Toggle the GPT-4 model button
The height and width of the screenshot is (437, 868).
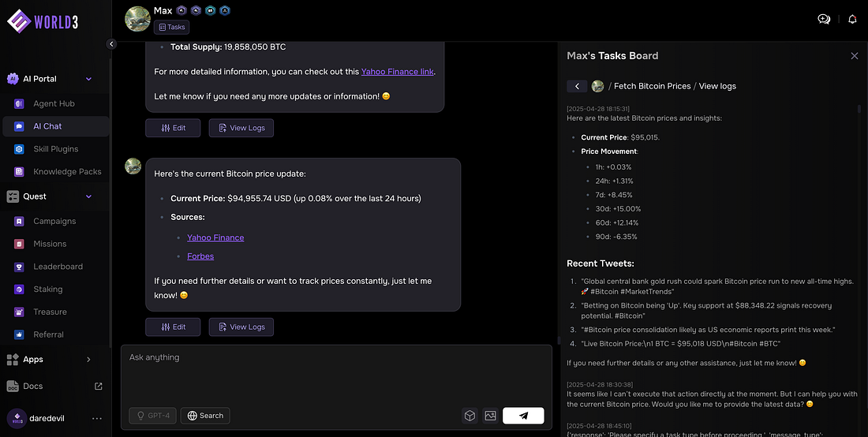point(152,416)
